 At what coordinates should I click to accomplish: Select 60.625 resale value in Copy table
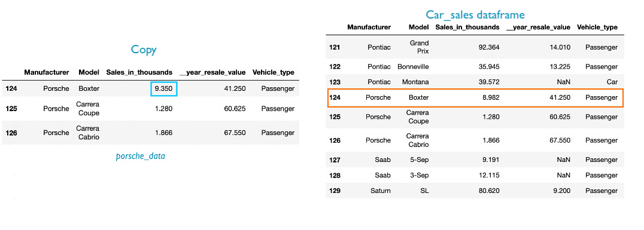pos(236,109)
